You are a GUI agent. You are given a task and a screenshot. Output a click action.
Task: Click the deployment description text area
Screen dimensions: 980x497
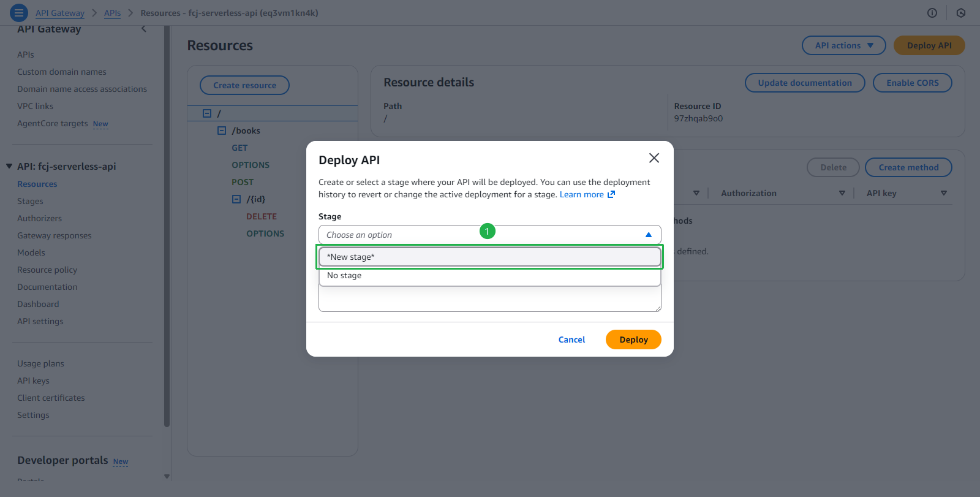[x=490, y=299]
